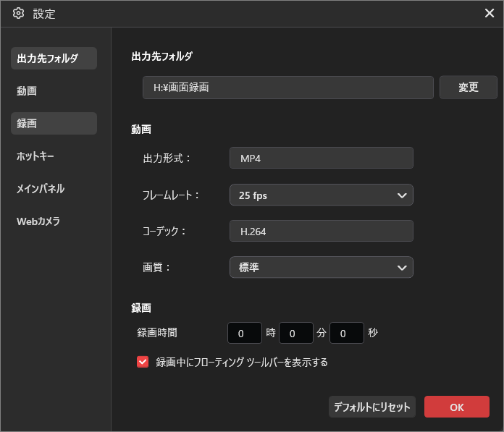Open the 画質 標準 dropdown

[321, 267]
